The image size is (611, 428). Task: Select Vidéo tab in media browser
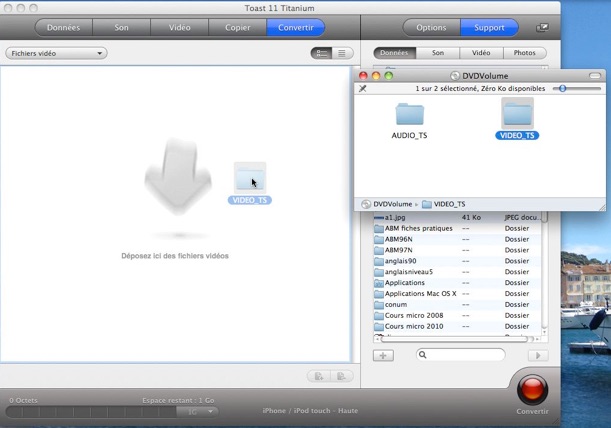[481, 53]
